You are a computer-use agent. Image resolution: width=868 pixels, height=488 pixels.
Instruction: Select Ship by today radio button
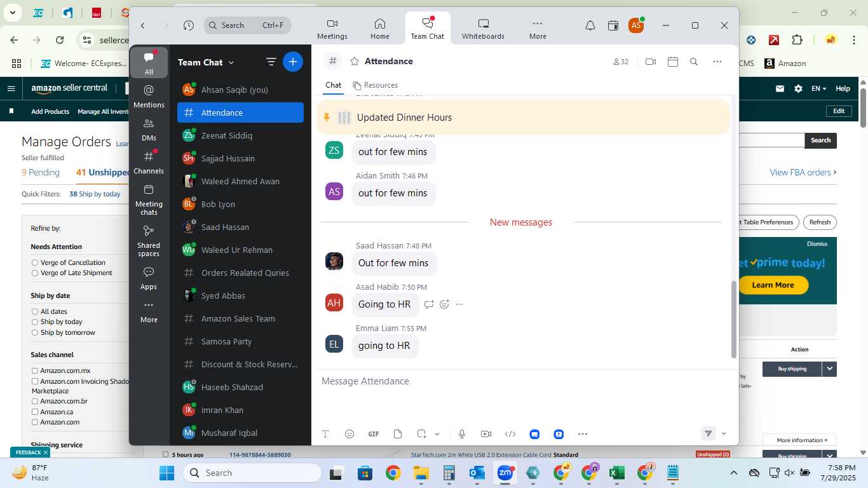click(x=35, y=322)
